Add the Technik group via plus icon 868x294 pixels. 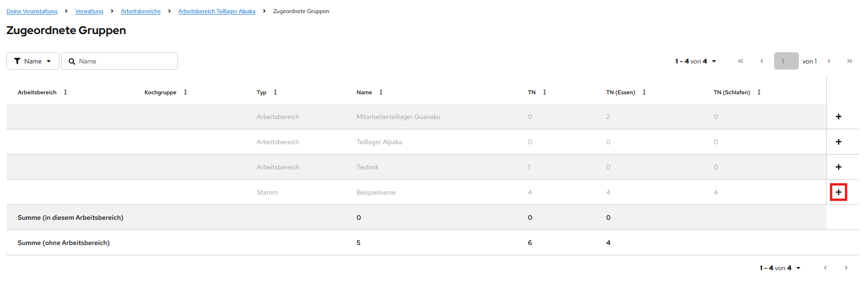click(x=838, y=167)
